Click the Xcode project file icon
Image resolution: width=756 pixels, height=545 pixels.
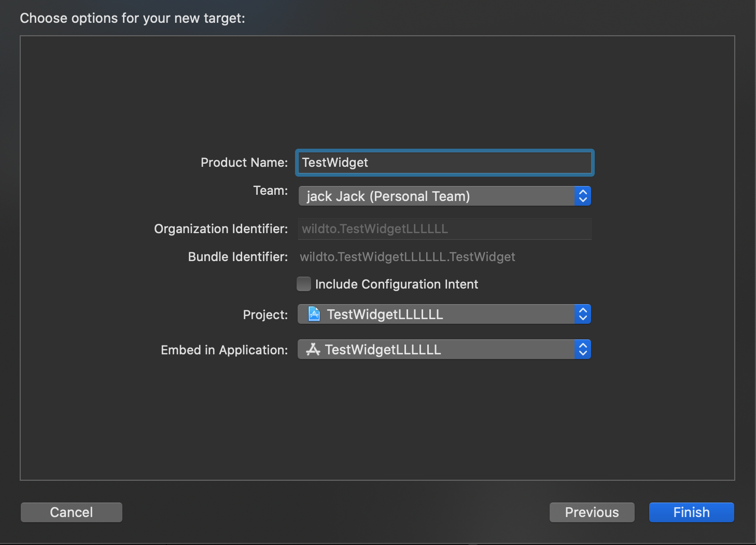coord(314,314)
